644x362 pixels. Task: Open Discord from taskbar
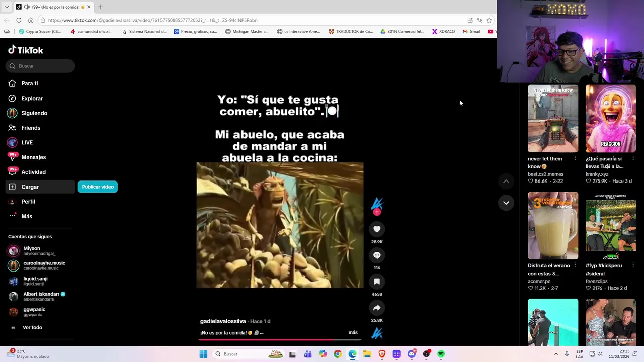click(412, 354)
